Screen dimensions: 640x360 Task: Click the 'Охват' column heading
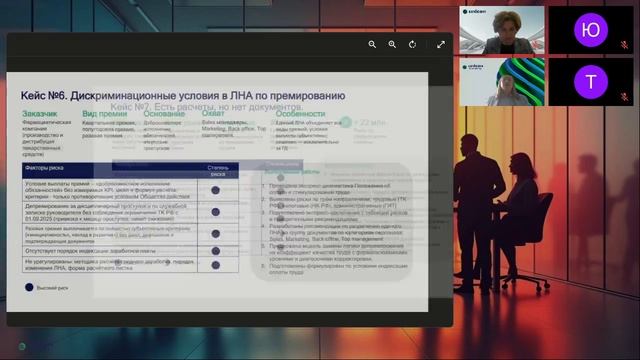(x=213, y=113)
